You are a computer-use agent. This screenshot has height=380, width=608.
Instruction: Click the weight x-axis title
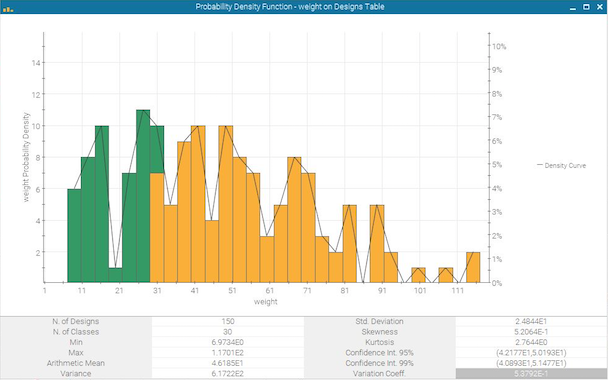[x=266, y=302]
